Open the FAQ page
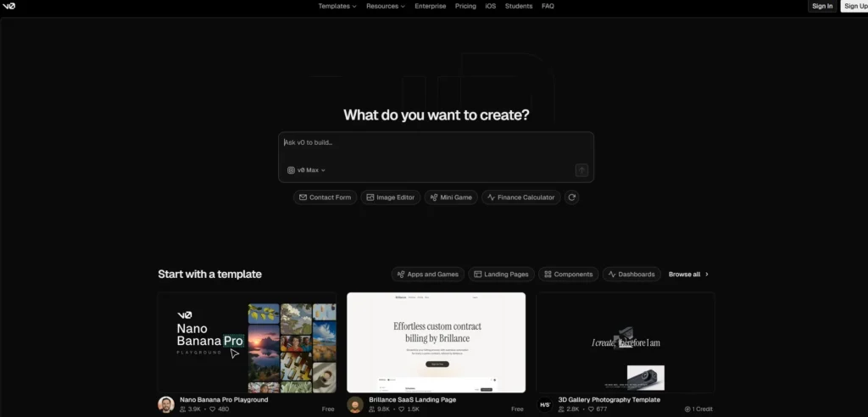The image size is (868, 417). (x=548, y=6)
